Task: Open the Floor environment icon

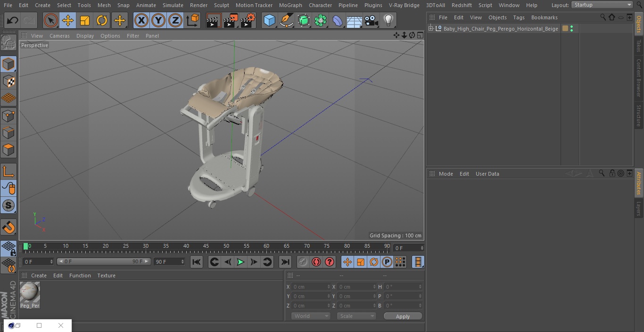Action: tap(355, 20)
